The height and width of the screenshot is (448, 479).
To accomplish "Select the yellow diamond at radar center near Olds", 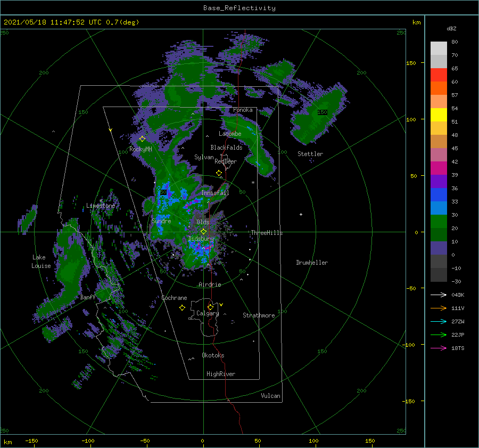I will (x=203, y=232).
